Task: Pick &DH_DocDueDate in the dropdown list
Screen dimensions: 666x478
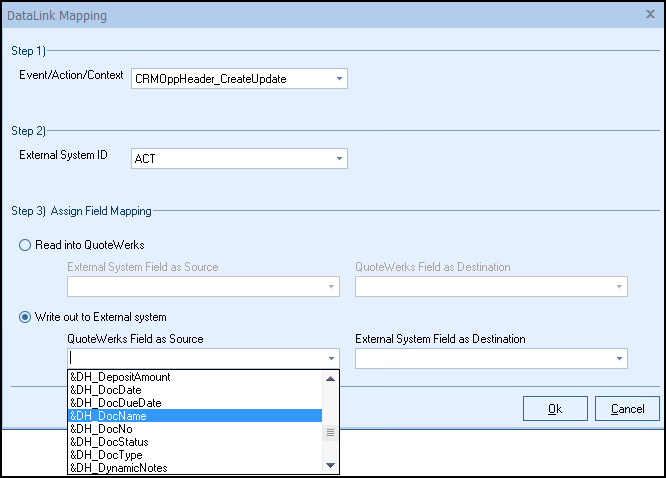Action: point(113,403)
